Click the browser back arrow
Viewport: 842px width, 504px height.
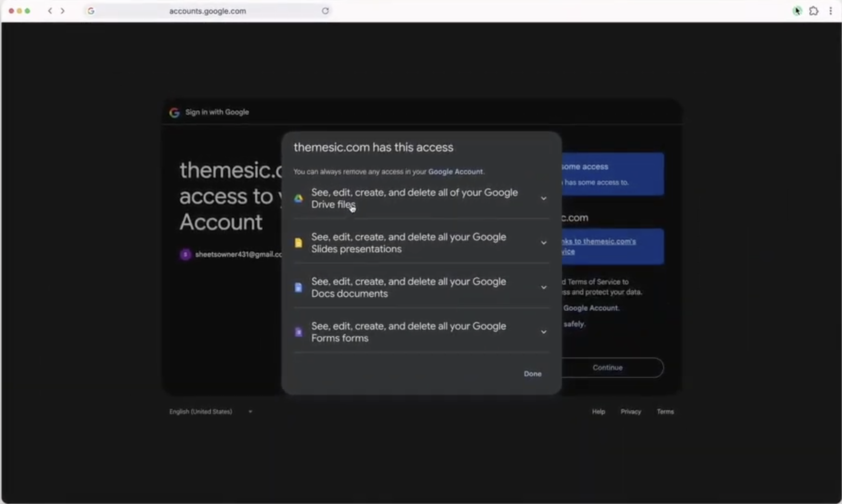[x=50, y=10]
